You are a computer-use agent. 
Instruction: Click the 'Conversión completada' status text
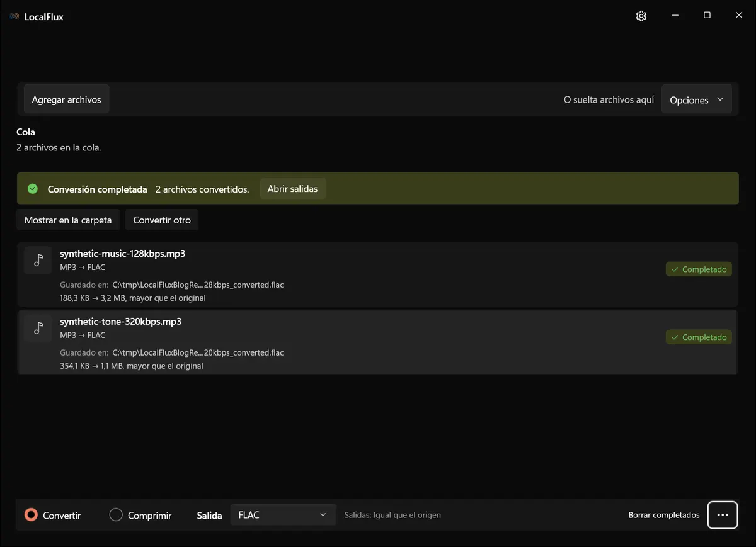pos(98,189)
